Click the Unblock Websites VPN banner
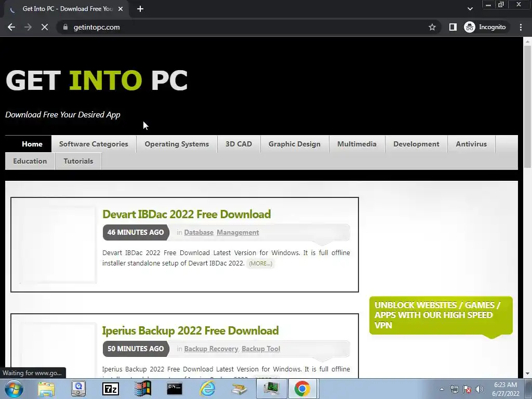532x399 pixels. [441, 315]
